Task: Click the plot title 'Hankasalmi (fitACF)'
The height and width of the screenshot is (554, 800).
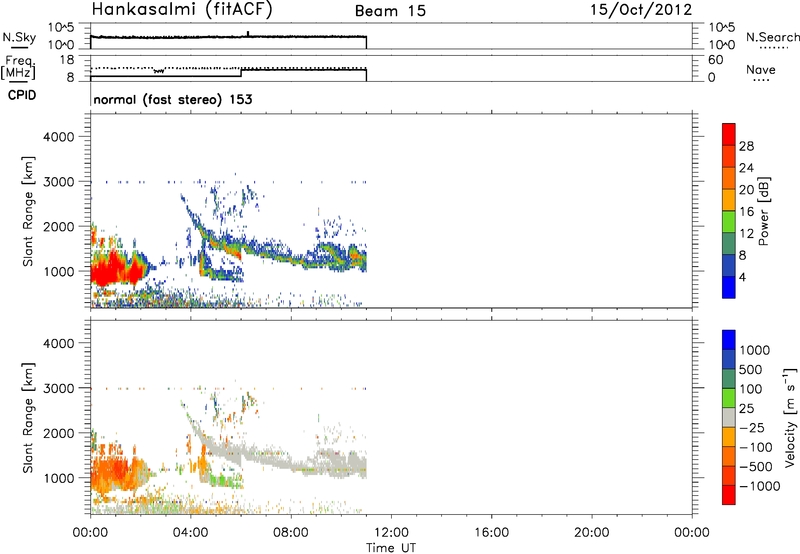Action: coord(182,9)
